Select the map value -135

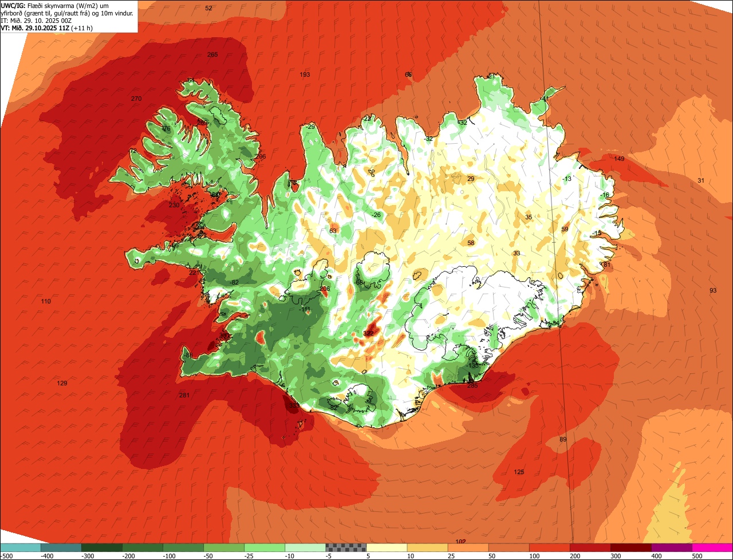click(472, 365)
